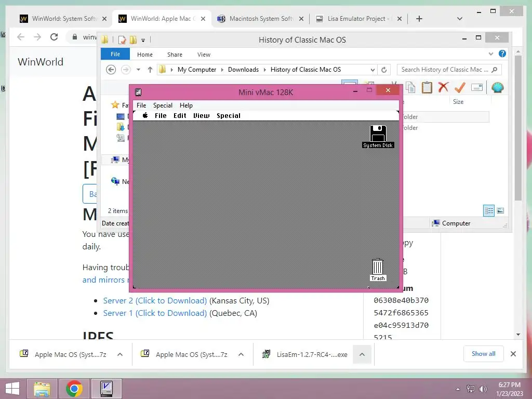Click Server 1 Quebec download link
Viewport: 532px width, 399px height.
coord(155,313)
